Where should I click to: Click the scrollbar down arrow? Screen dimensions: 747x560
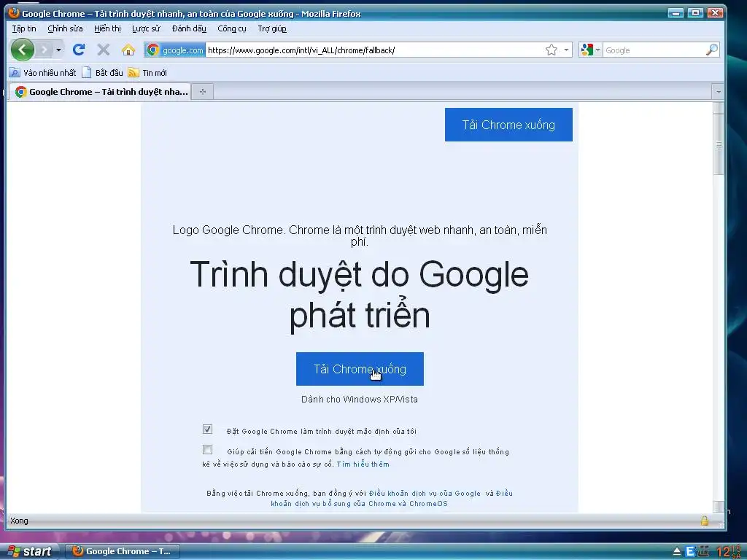[718, 507]
